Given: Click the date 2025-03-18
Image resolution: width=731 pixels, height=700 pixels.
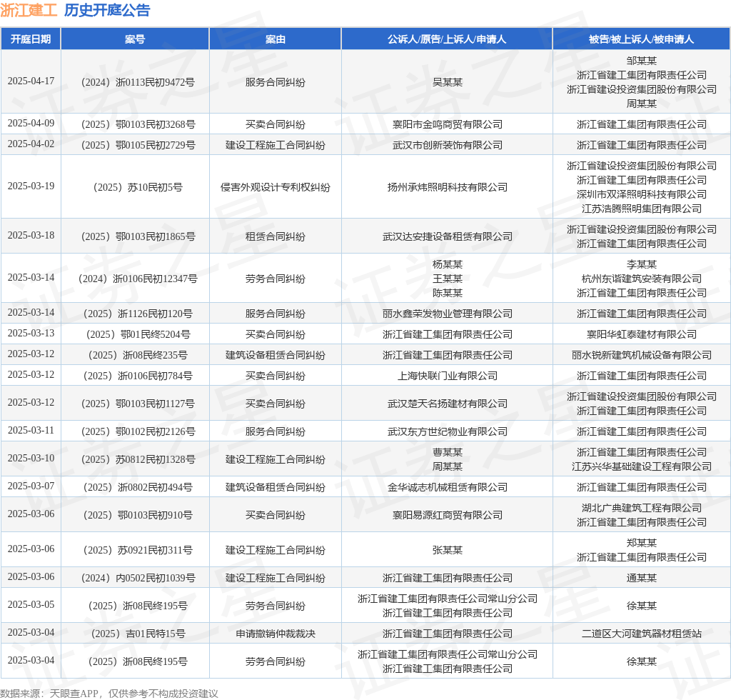Looking at the screenshot, I should (31, 236).
